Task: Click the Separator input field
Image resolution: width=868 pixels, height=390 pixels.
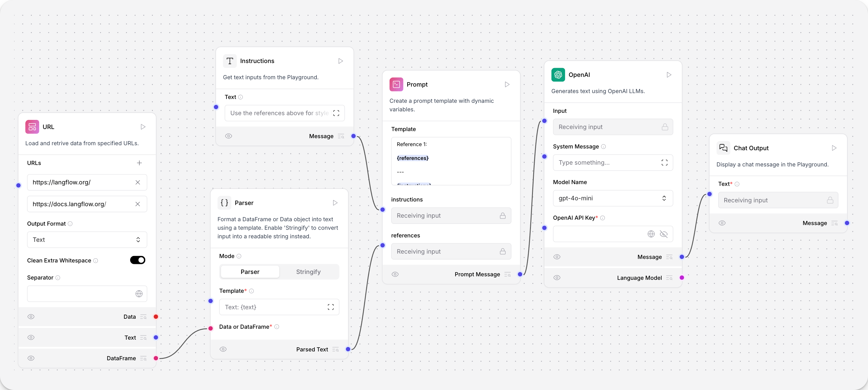Action: 87,294
